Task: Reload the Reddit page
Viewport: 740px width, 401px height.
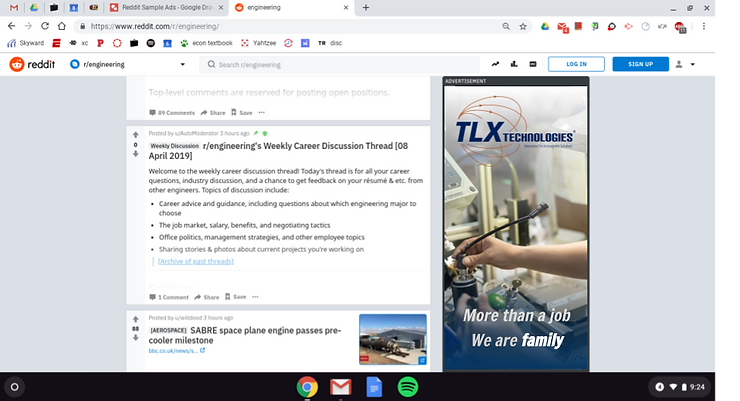Action: point(45,26)
